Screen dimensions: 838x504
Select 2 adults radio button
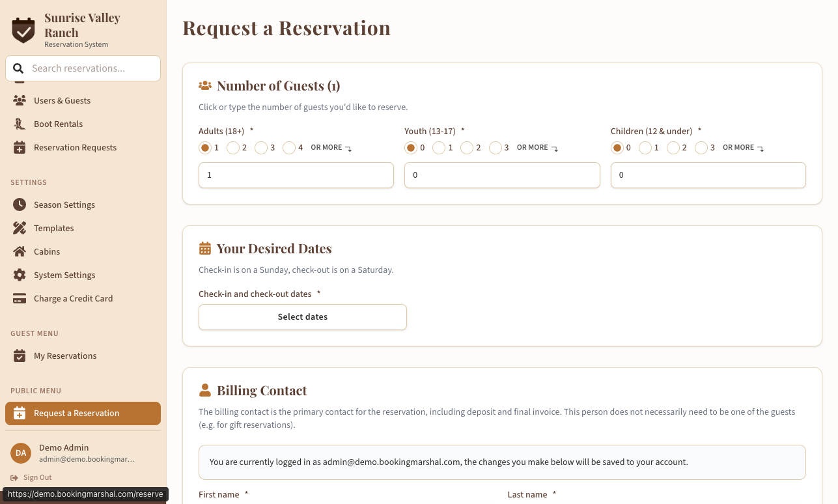pos(233,148)
